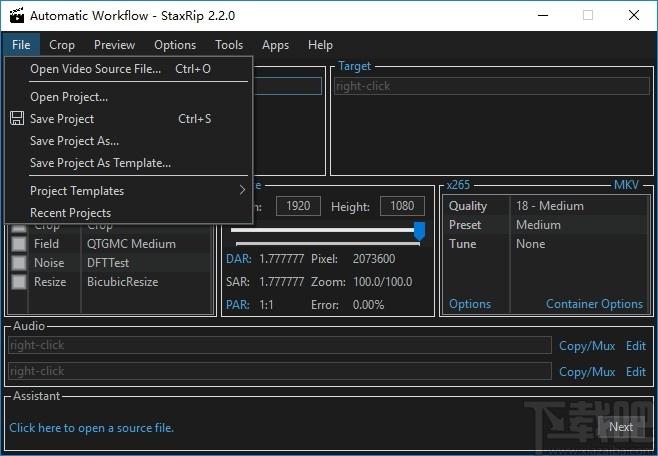The width and height of the screenshot is (658, 456).
Task: Click the StaxRip clapperboard icon in title bar
Action: point(17,16)
